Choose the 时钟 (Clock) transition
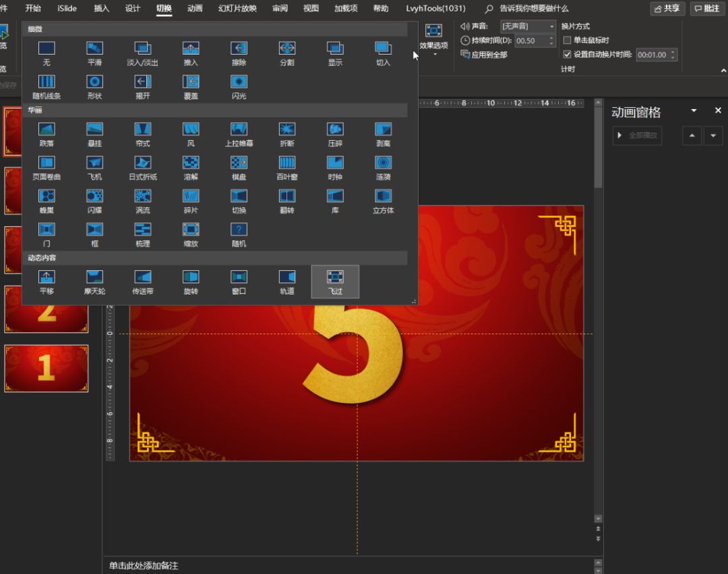 click(335, 168)
